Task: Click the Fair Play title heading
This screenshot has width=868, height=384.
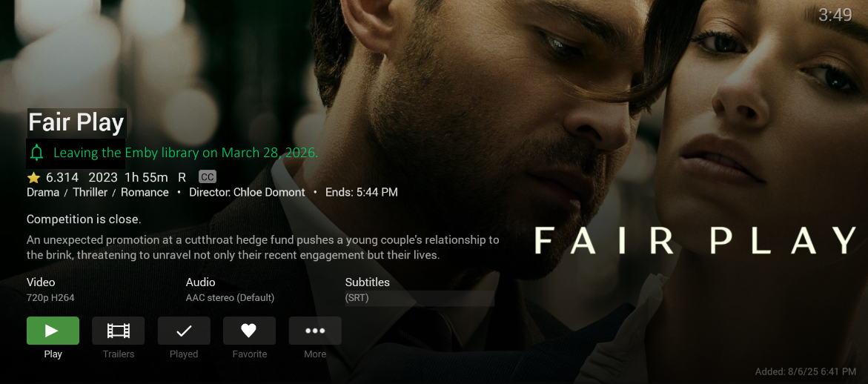Action: 76,122
